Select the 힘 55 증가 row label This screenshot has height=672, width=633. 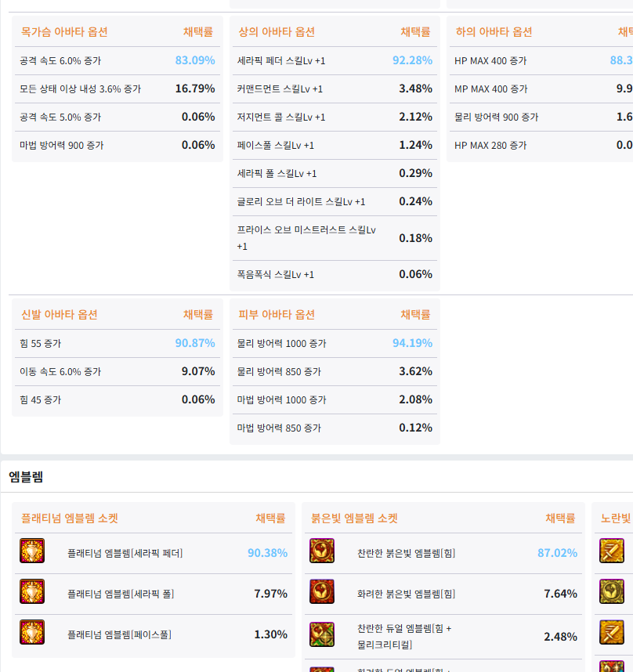(x=40, y=344)
